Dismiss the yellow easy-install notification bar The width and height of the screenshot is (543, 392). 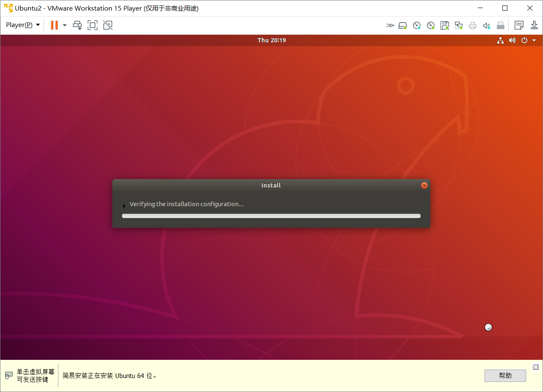[536, 367]
